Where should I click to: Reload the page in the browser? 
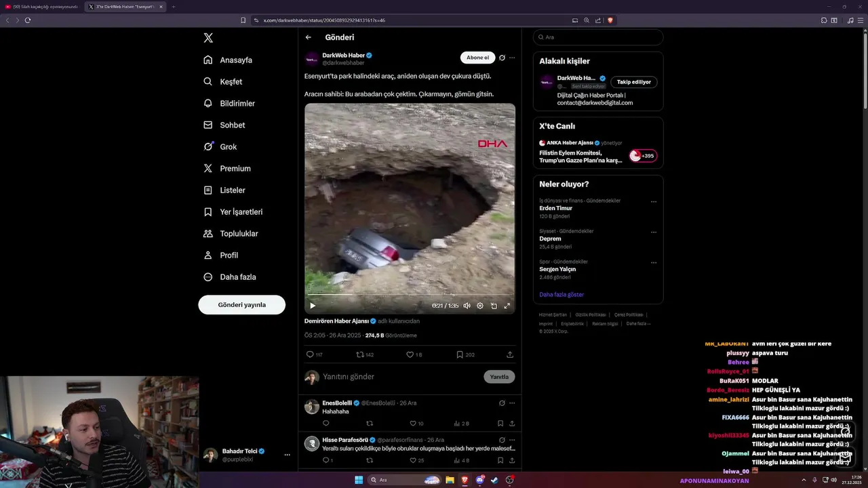coord(28,20)
